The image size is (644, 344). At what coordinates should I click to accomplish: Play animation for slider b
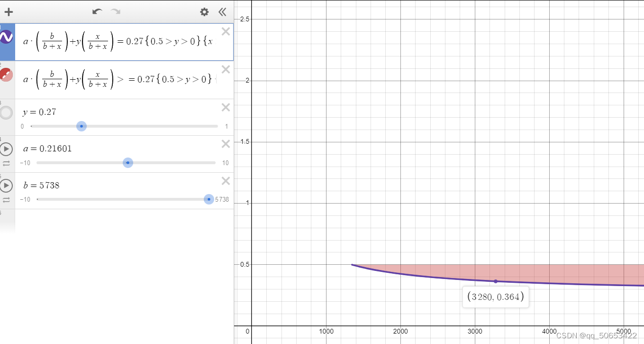6,186
